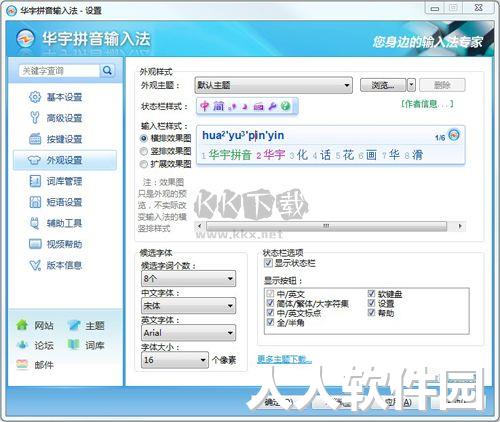Click the 论坛 forum icon
This screenshot has width=500, height=422.
[22, 345]
